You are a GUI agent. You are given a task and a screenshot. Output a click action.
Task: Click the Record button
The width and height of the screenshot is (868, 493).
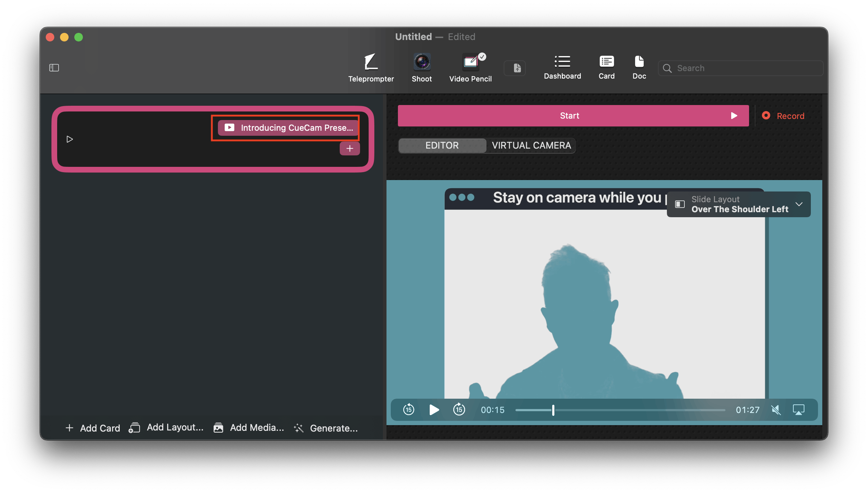click(783, 116)
